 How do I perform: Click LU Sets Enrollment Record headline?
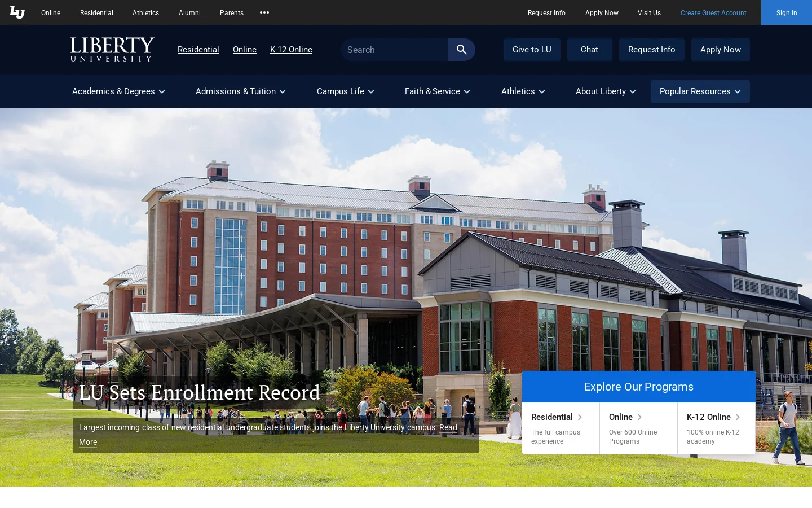[x=199, y=392]
